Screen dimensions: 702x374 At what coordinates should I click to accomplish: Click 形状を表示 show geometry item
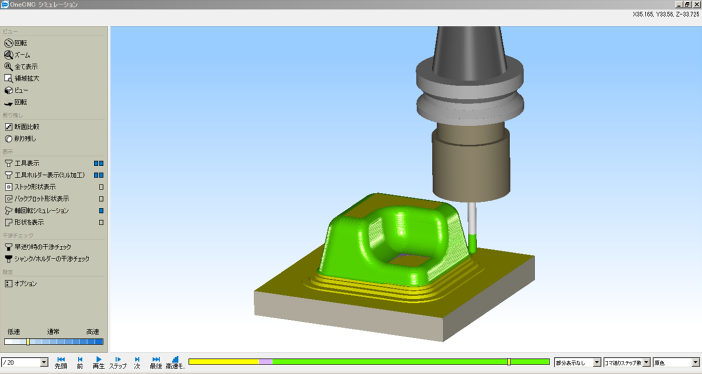coord(24,222)
